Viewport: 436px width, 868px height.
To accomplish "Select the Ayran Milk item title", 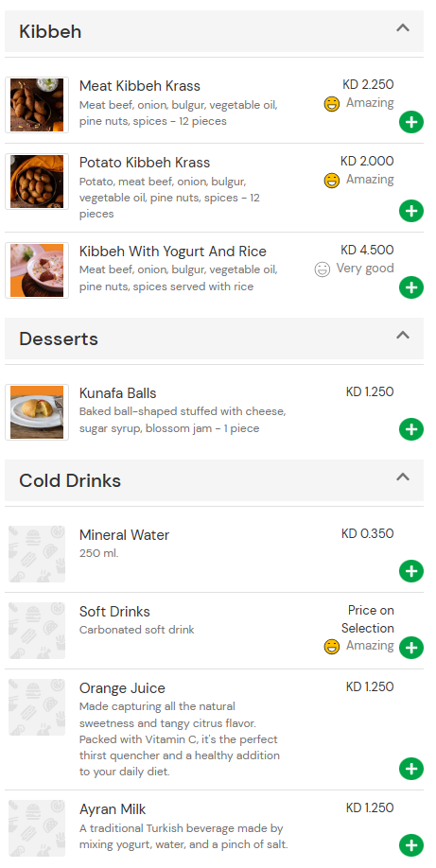I will pos(113,809).
